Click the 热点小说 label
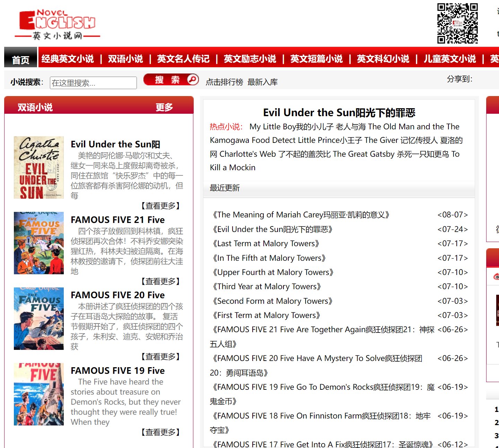 226,127
